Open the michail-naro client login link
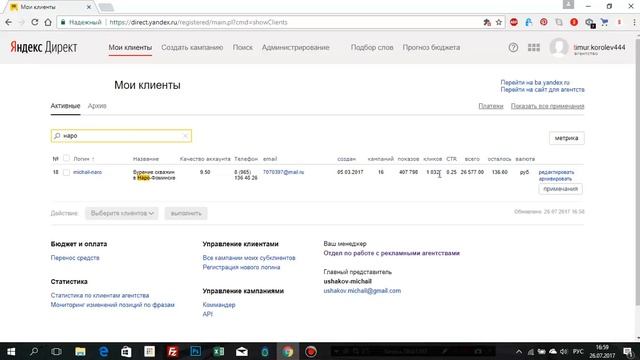The image size is (640, 360). tap(87, 172)
